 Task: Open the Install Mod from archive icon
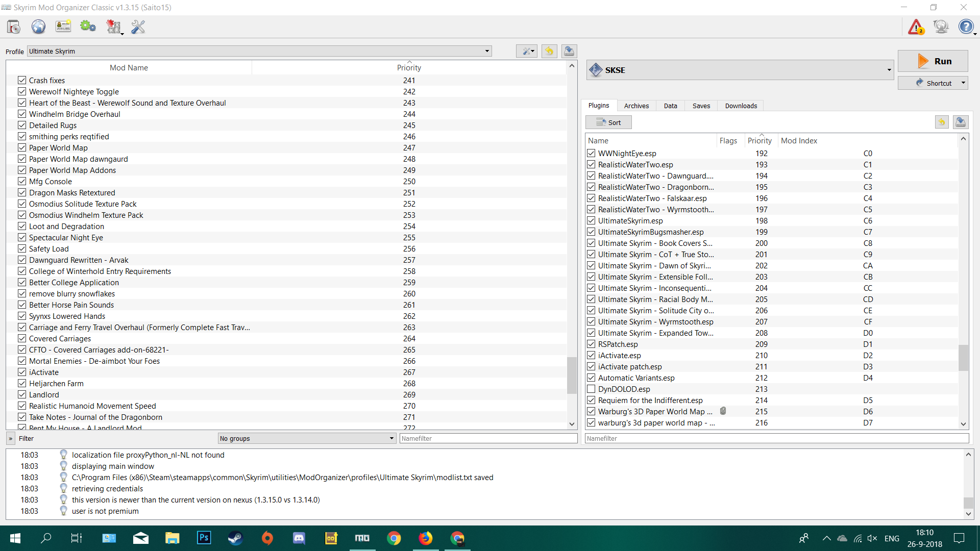pyautogui.click(x=14, y=27)
